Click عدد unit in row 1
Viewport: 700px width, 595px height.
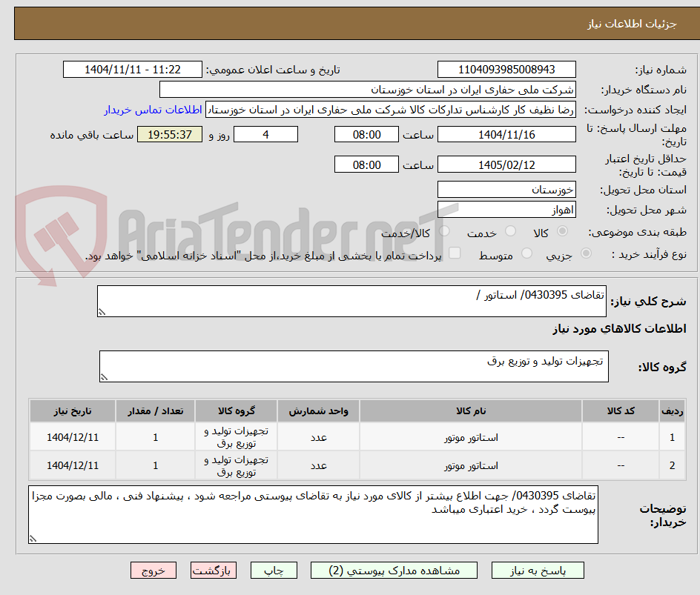319,438
